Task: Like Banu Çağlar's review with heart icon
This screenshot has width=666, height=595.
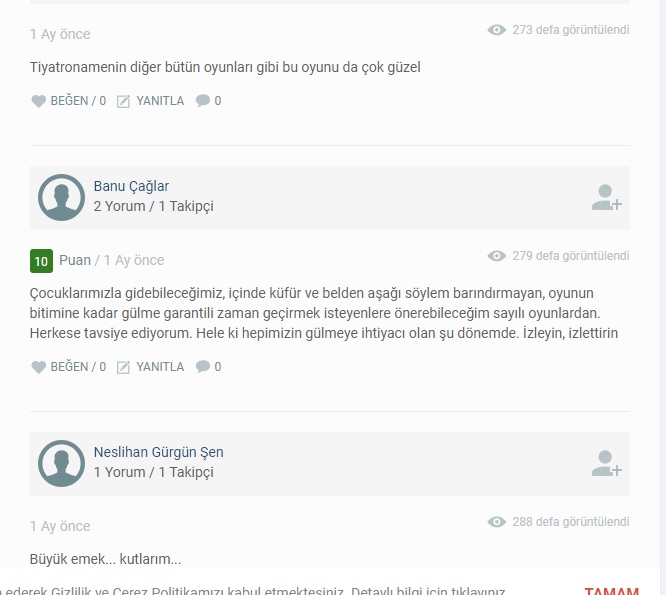Action: click(38, 367)
